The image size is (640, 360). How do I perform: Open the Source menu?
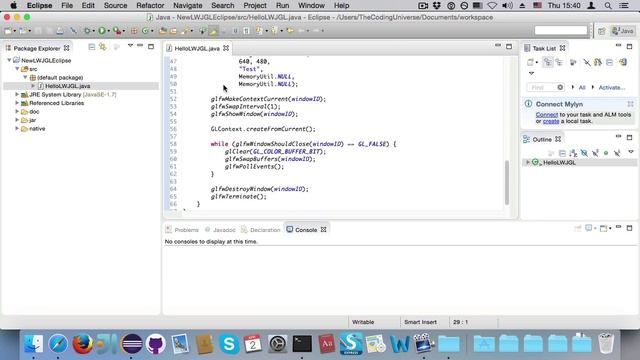coord(115,6)
